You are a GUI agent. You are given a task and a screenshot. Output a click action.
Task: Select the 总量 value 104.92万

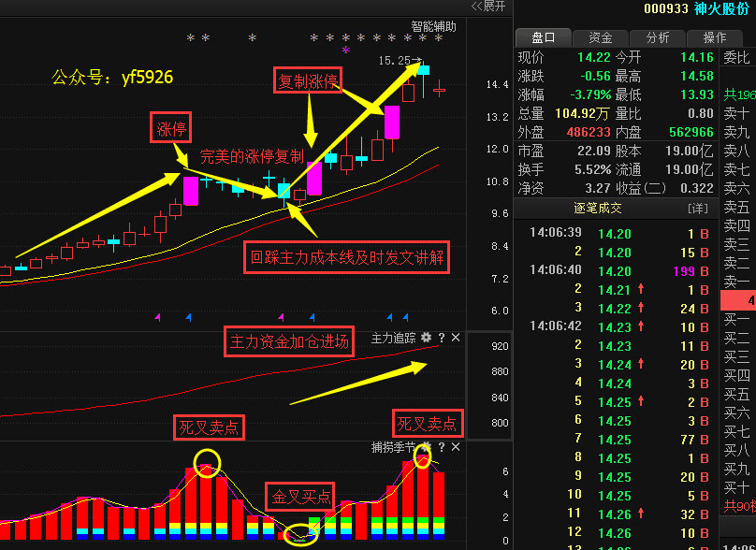point(581,113)
